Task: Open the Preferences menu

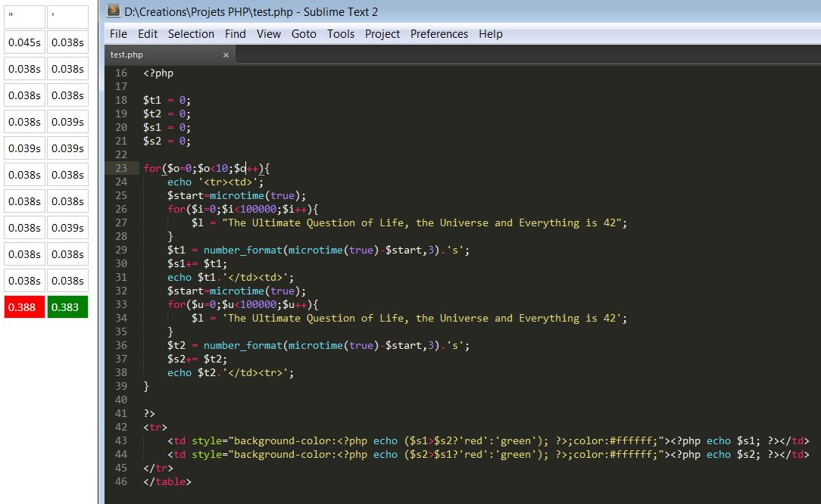Action: (439, 34)
